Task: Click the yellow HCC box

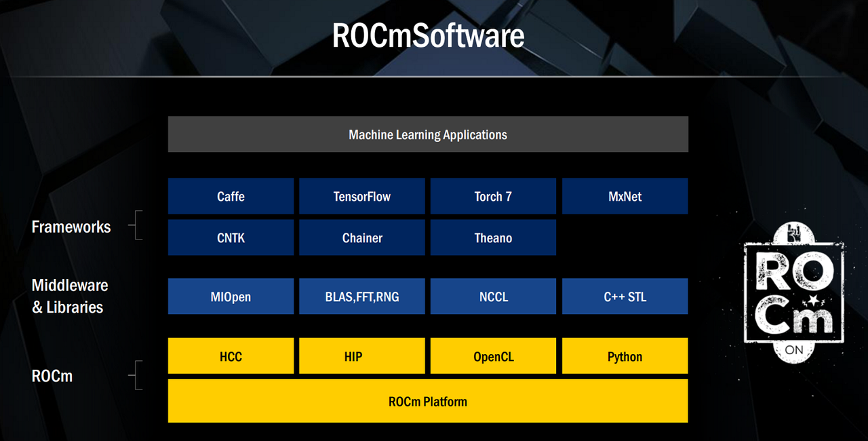Action: [231, 356]
